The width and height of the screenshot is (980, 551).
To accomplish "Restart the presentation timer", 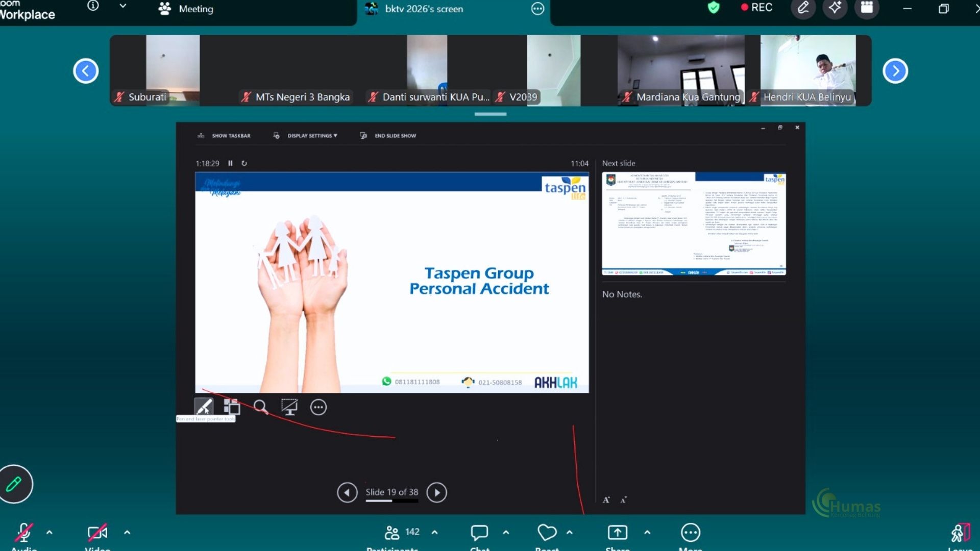I will 244,163.
